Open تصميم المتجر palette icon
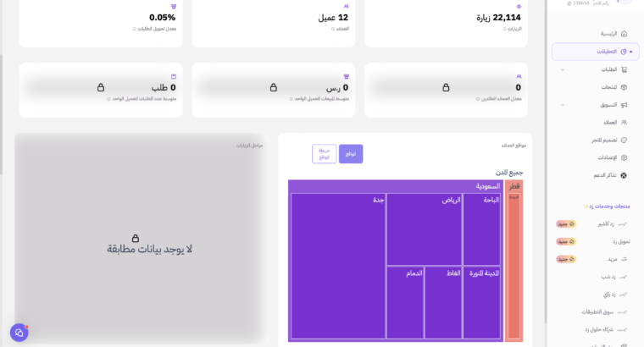This screenshot has width=644, height=347. 624,140
